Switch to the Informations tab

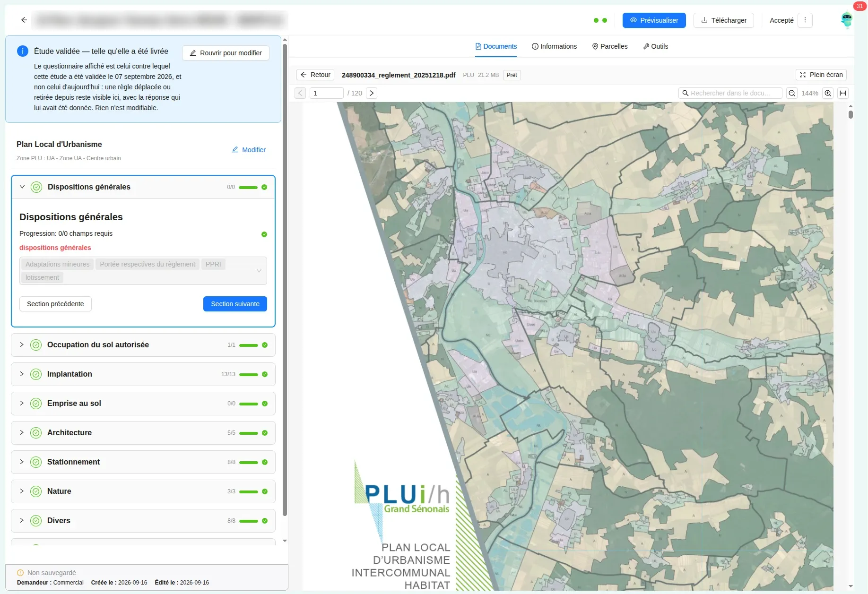tap(554, 46)
